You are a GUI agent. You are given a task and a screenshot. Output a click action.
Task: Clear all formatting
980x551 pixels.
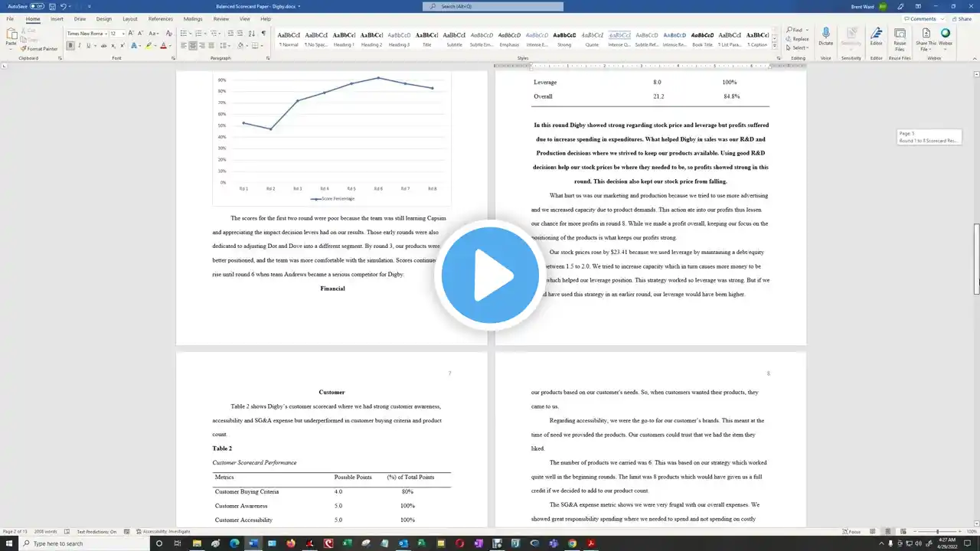pos(168,34)
